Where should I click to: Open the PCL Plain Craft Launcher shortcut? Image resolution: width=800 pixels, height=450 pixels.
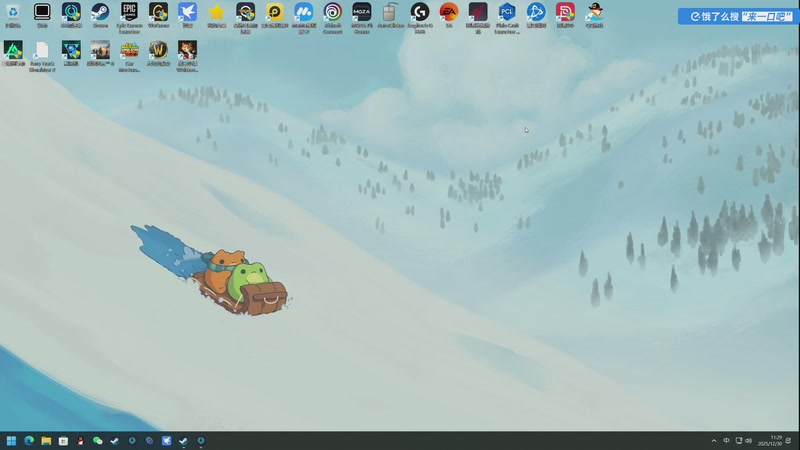point(507,17)
